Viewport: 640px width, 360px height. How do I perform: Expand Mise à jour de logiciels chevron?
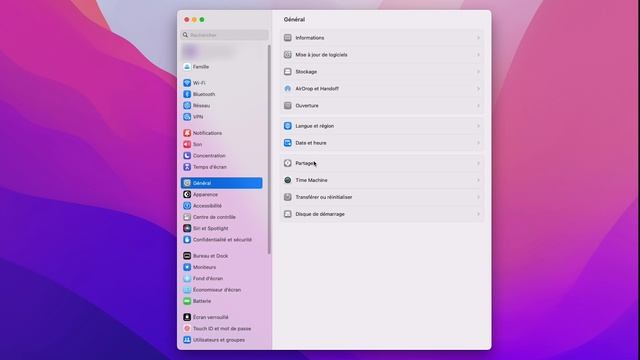pyautogui.click(x=478, y=55)
